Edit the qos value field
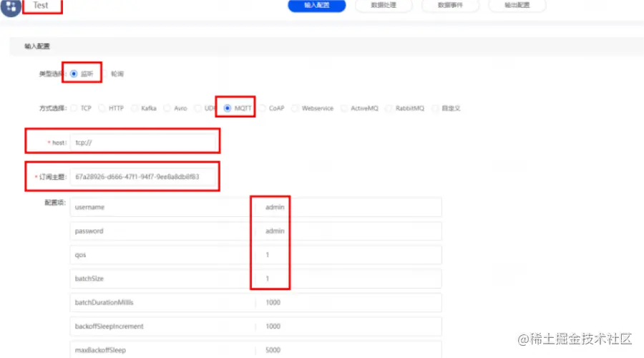The width and height of the screenshot is (644, 358). tap(348, 255)
